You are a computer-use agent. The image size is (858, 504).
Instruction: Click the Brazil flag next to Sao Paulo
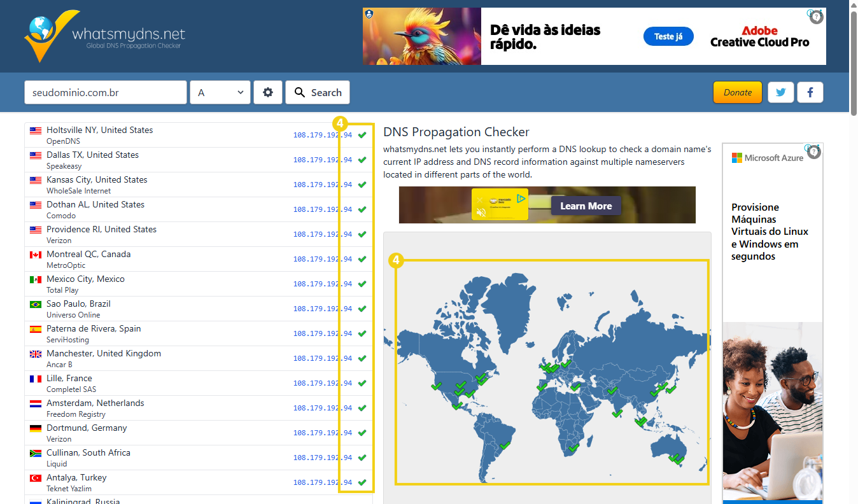tap(36, 305)
